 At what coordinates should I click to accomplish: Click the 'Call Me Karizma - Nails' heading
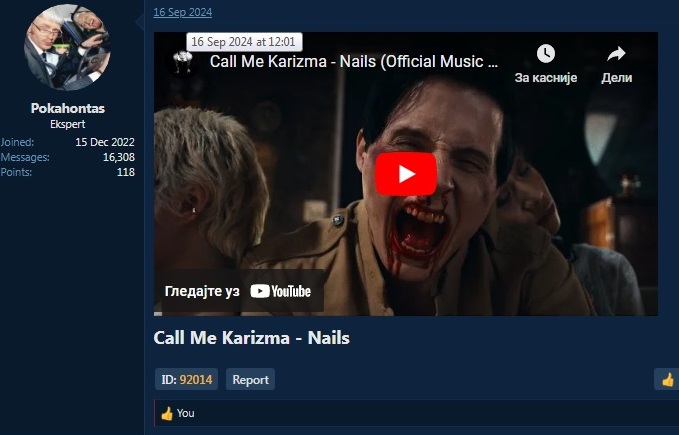click(x=252, y=338)
